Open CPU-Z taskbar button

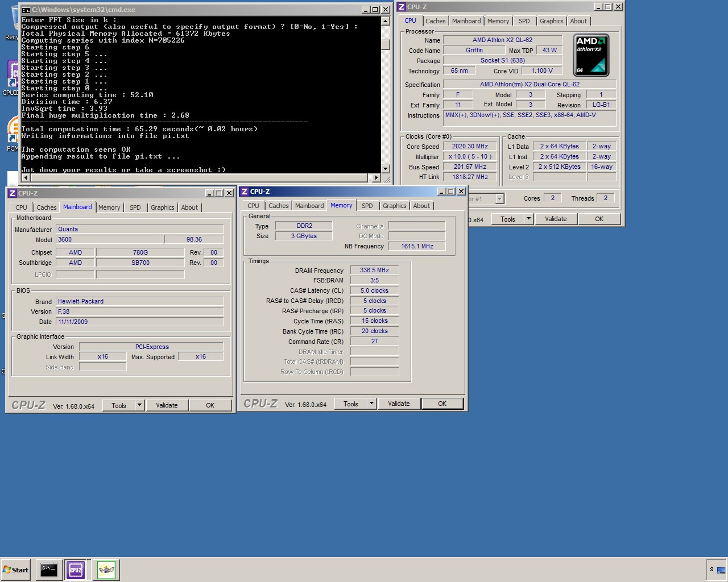point(76,569)
